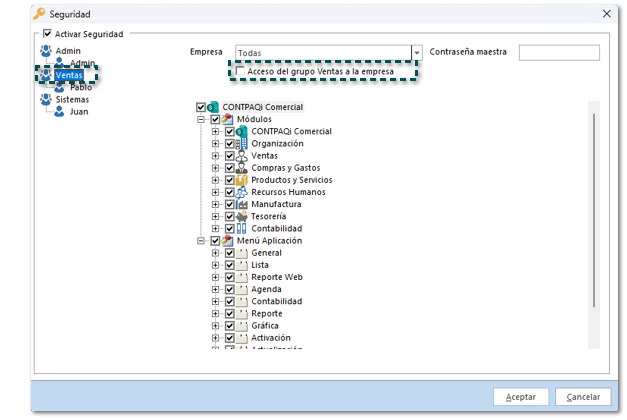Select user Pablo label
The height and width of the screenshot is (420, 627).
pyautogui.click(x=81, y=87)
